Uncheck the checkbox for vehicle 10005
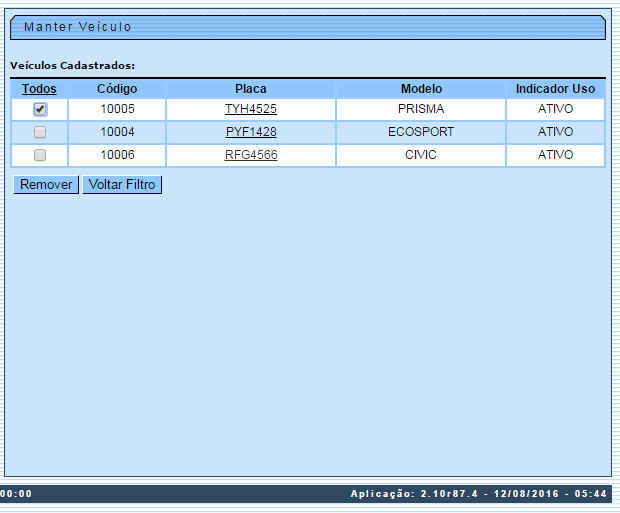The image size is (620, 513). (x=40, y=109)
